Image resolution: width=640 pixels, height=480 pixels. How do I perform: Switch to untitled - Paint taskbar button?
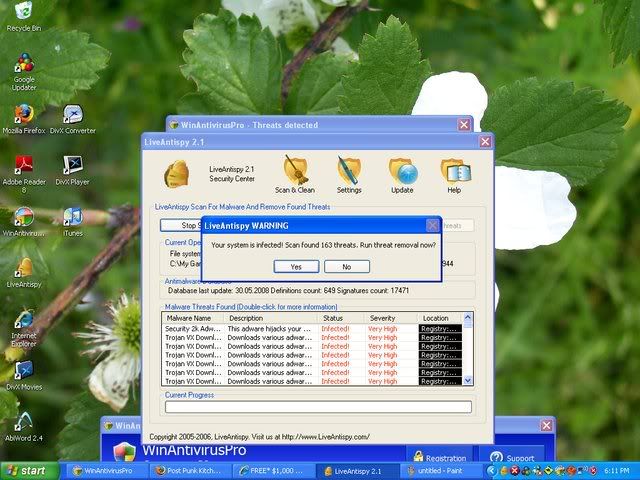[x=441, y=471]
